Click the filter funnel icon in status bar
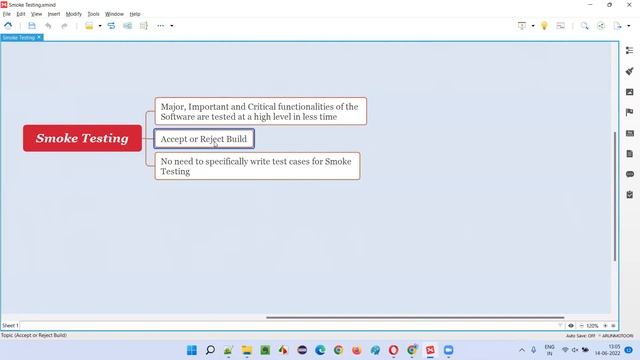Viewport: 640px width, 360px height. coord(560,326)
